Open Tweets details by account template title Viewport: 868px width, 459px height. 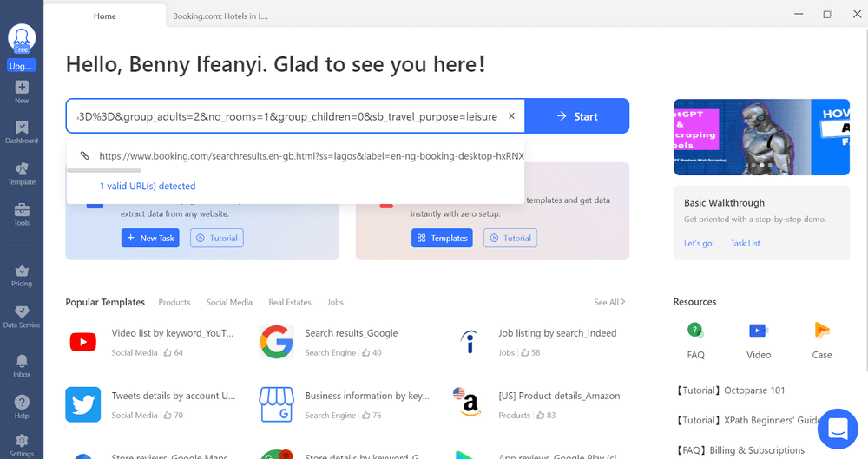coord(174,396)
